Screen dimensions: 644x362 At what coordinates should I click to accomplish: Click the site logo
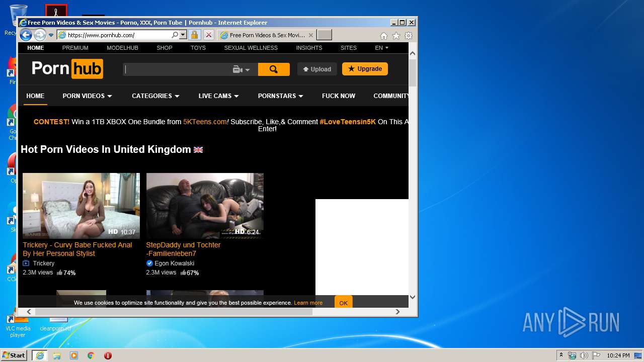pyautogui.click(x=67, y=69)
